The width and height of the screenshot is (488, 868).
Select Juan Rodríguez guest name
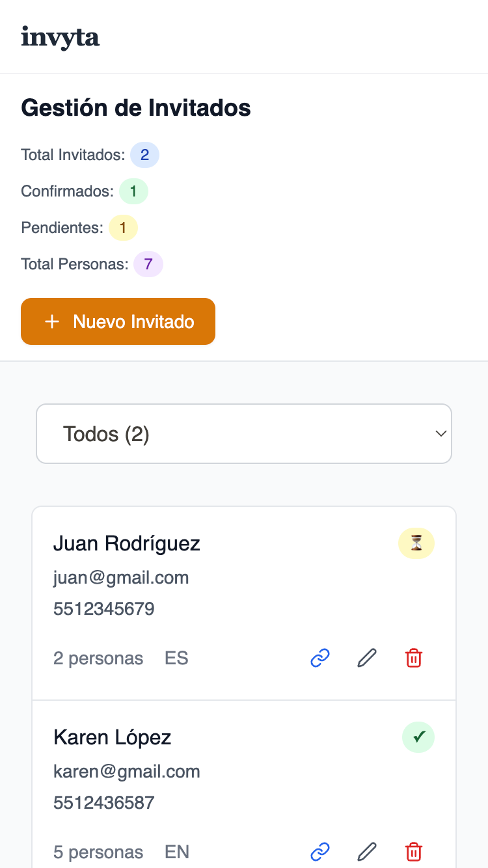click(127, 543)
